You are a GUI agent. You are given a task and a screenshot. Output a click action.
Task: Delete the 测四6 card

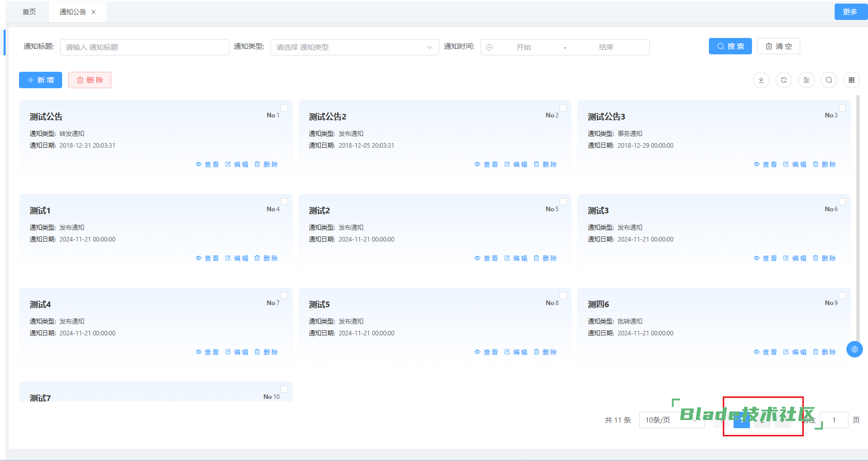[x=824, y=352]
